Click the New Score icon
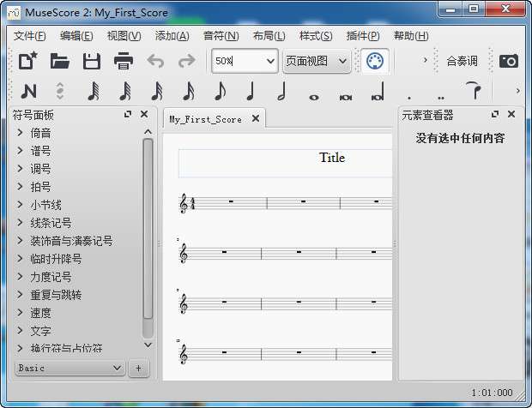 [28, 61]
